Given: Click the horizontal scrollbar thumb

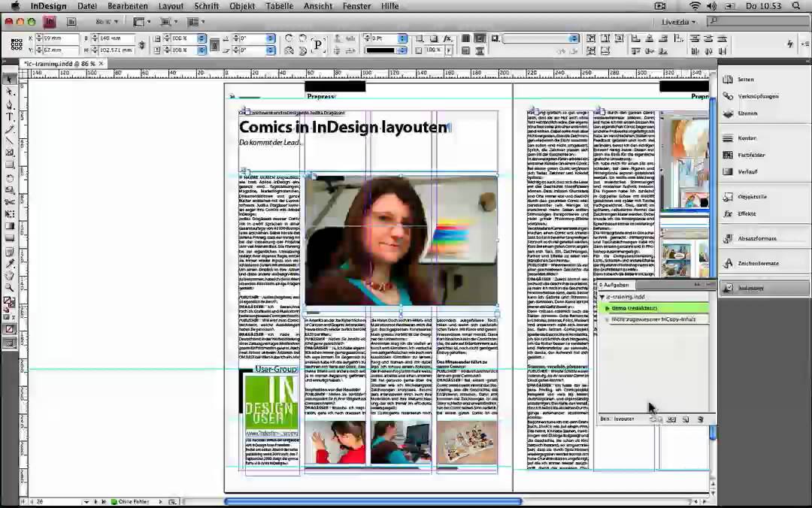Looking at the screenshot, I should pos(373,501).
